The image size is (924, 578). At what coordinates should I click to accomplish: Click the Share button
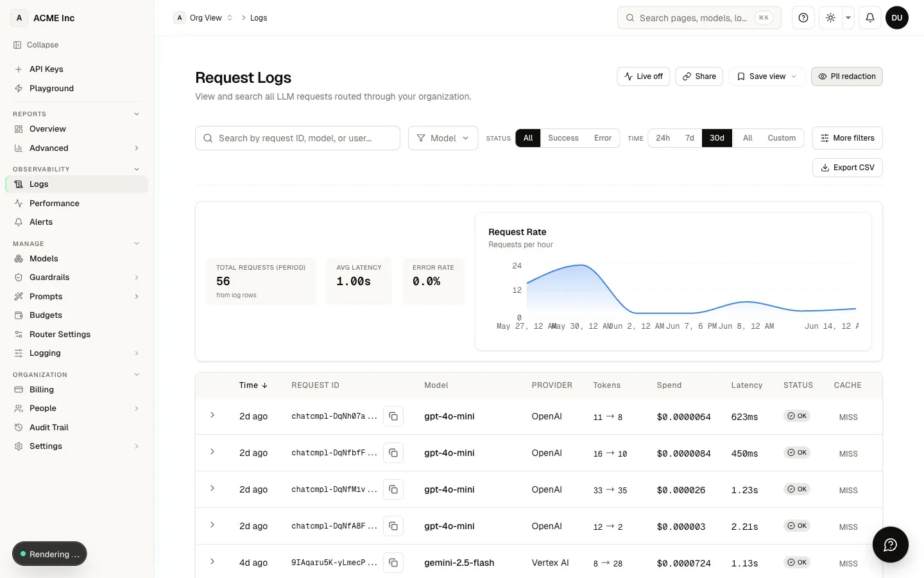699,76
